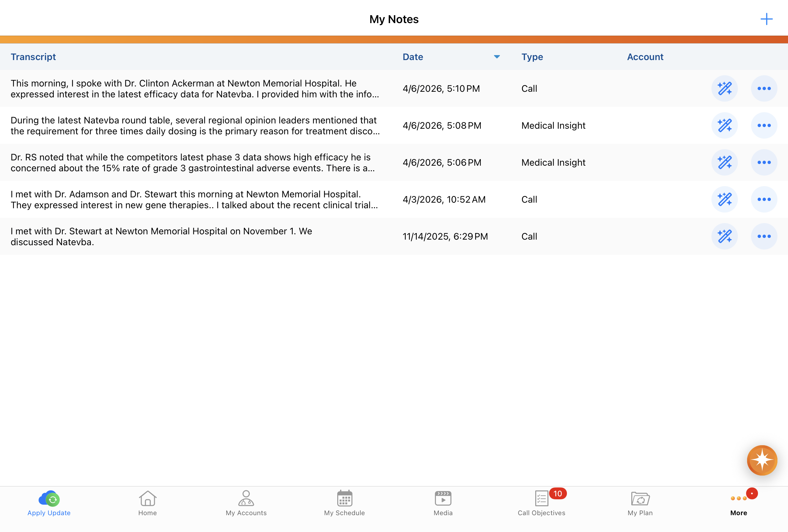Screen dimensions: 788x532
Task: Click magic wand on 11/14/2025 note row
Action: pyautogui.click(x=724, y=236)
